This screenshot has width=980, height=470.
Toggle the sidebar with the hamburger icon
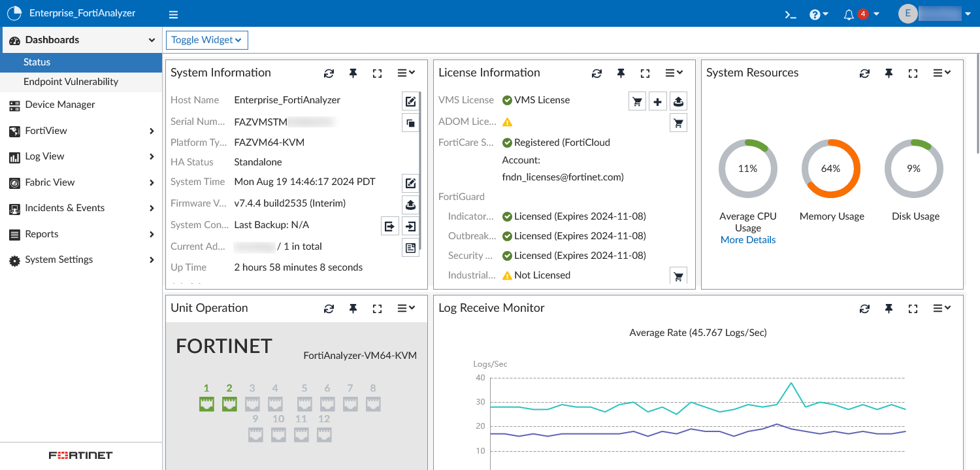tap(173, 14)
